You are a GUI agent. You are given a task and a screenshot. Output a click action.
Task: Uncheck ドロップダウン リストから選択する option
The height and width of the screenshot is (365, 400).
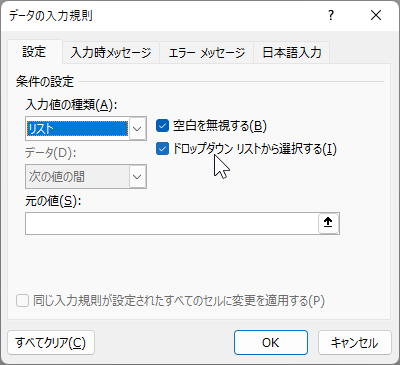pyautogui.click(x=162, y=149)
